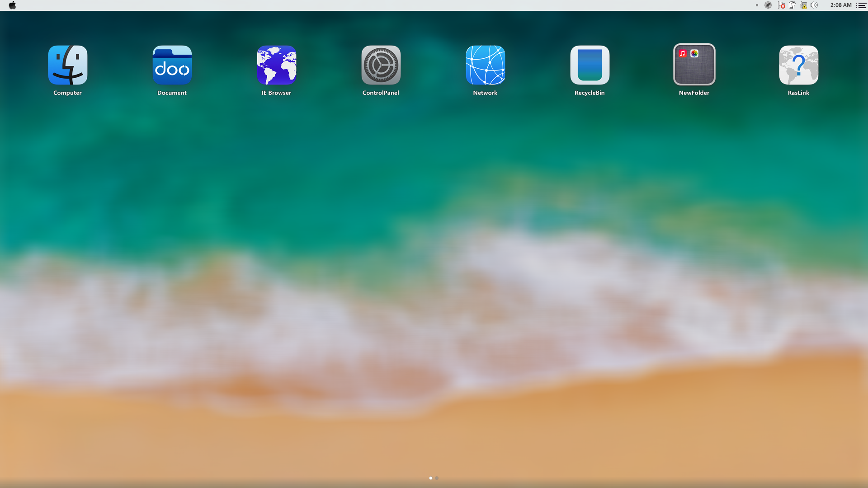Click the Apple logo menu
The image size is (868, 488).
pos(12,5)
